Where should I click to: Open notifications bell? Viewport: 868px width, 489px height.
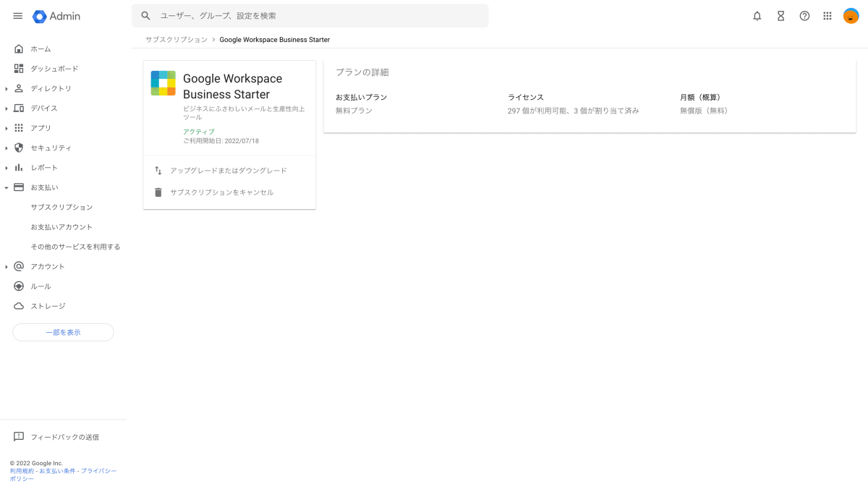[757, 16]
